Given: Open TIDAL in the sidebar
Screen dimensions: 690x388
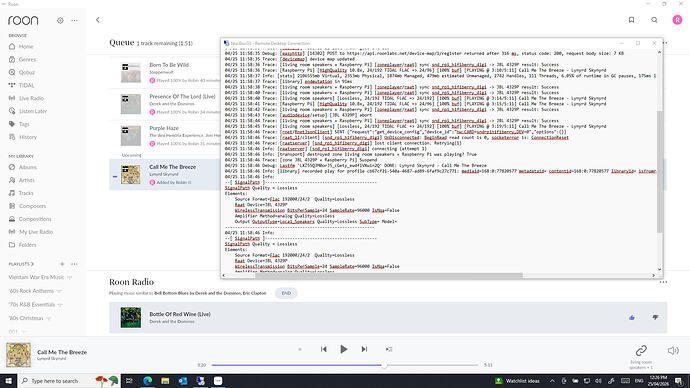Looking at the screenshot, I should pos(26,85).
